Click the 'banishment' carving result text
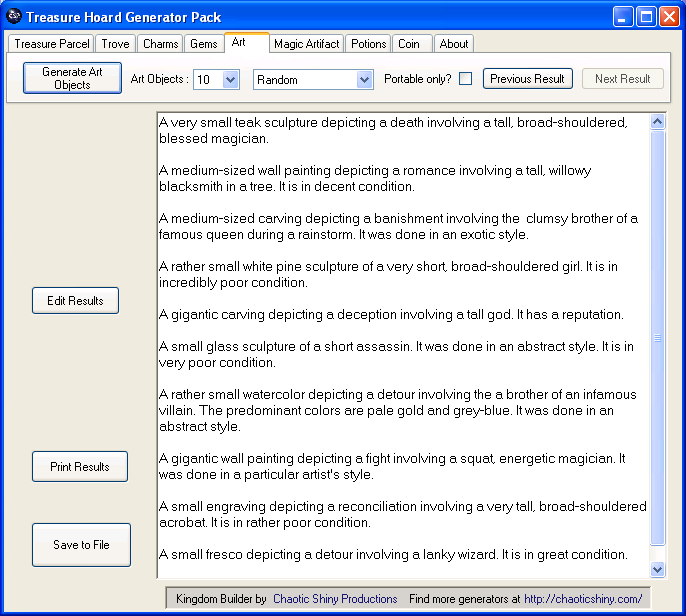The image size is (686, 616). (x=399, y=226)
